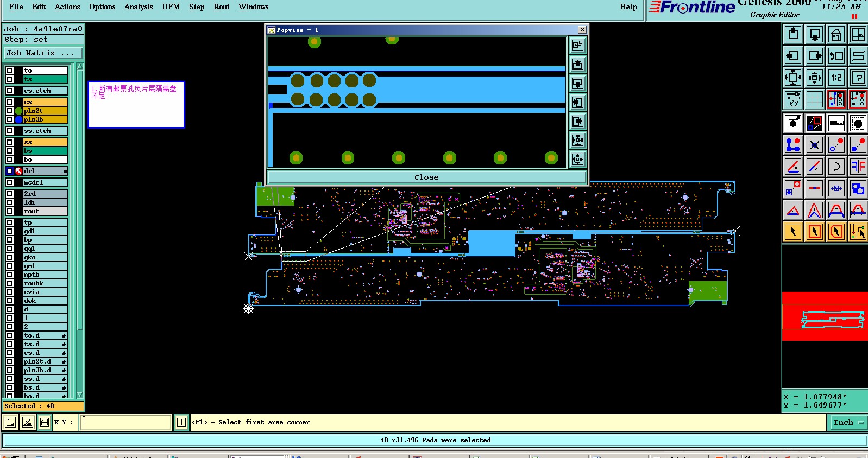Open the Analysis menu
Image resolution: width=868 pixels, height=458 pixels.
(x=139, y=7)
